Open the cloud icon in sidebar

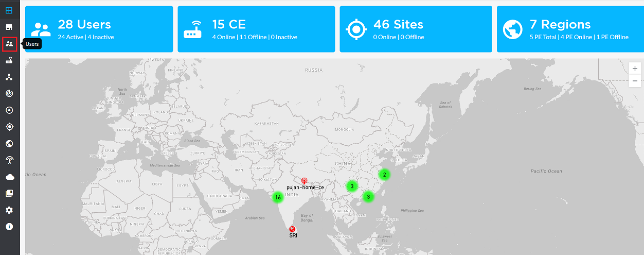tap(9, 177)
